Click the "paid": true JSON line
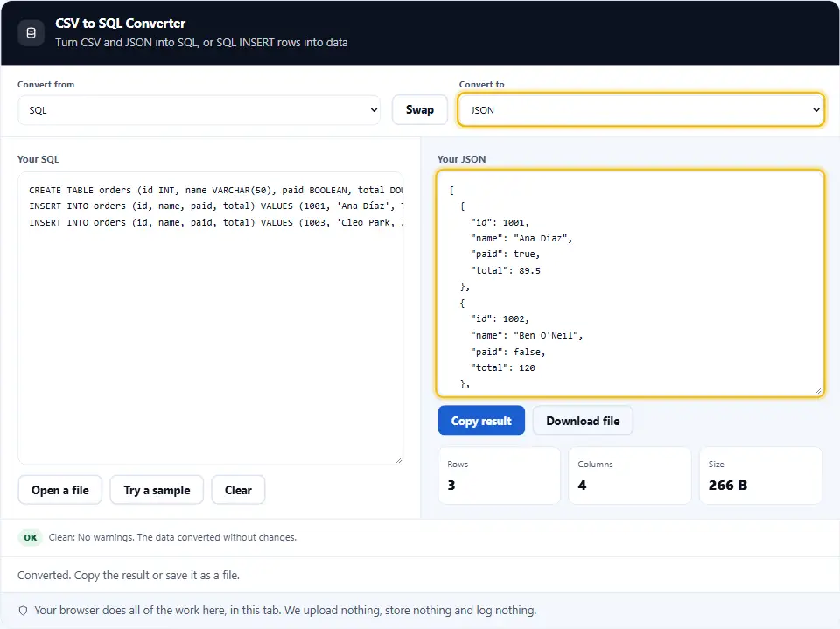 pyautogui.click(x=505, y=254)
